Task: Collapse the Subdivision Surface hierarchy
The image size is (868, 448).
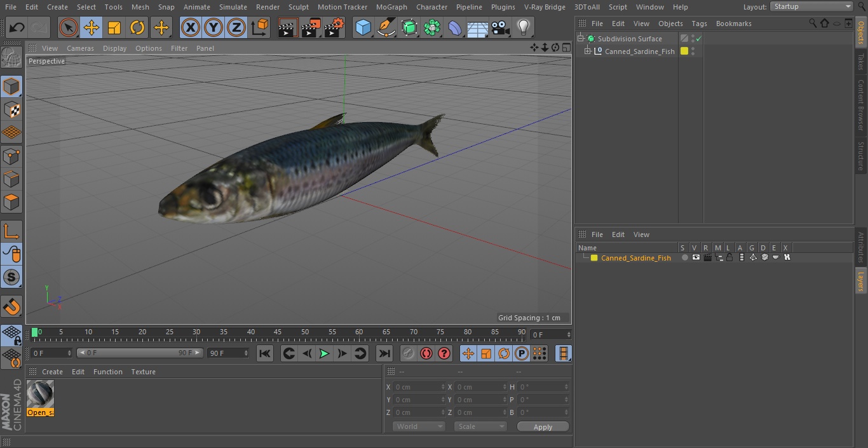Action: point(580,39)
